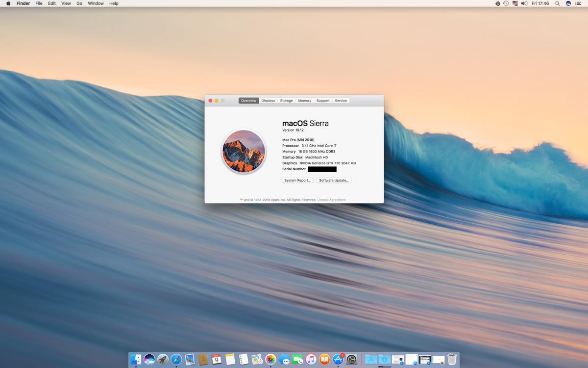The width and height of the screenshot is (588, 368).
Task: Open the Edit menu
Action: 51,3
